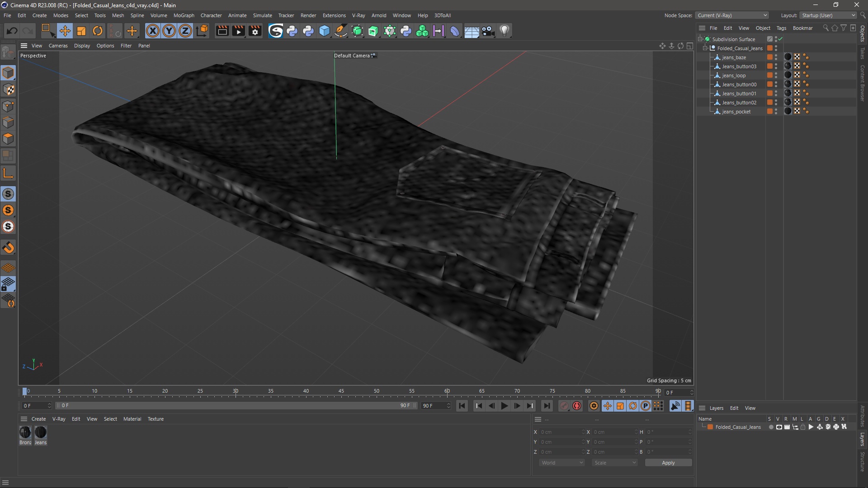Click the Floor grid object icon

[x=472, y=31]
